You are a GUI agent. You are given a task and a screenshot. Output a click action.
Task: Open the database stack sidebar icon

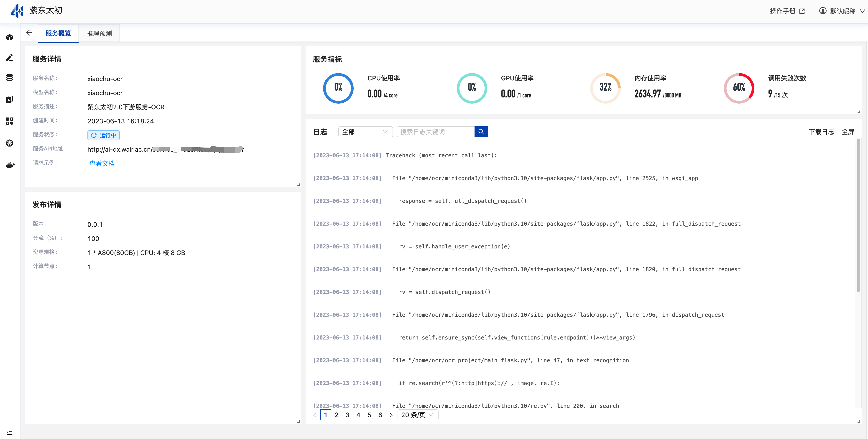point(9,77)
